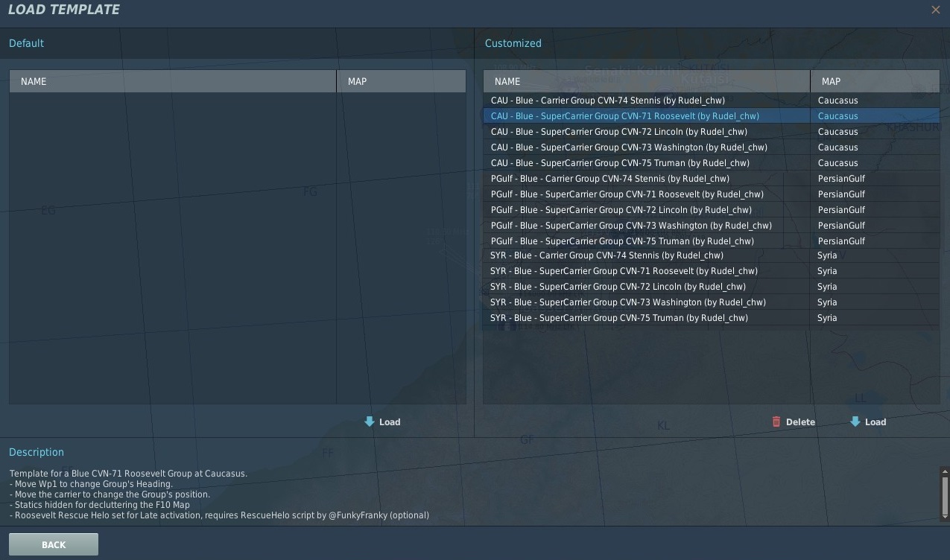This screenshot has height=560, width=950.
Task: Choose CAU SuperCarrier CVN-73 Washington template
Action: click(x=628, y=147)
